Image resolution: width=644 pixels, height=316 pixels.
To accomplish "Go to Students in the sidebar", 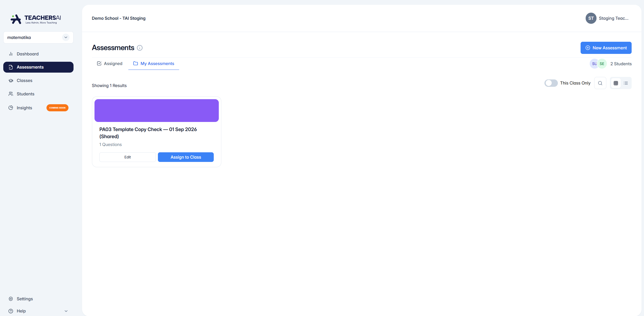I will pyautogui.click(x=38, y=94).
